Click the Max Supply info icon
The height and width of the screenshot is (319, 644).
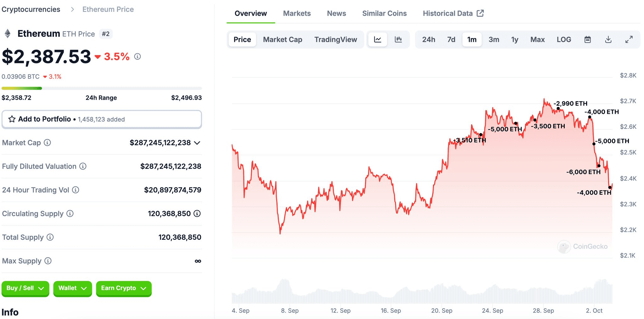[x=48, y=260]
